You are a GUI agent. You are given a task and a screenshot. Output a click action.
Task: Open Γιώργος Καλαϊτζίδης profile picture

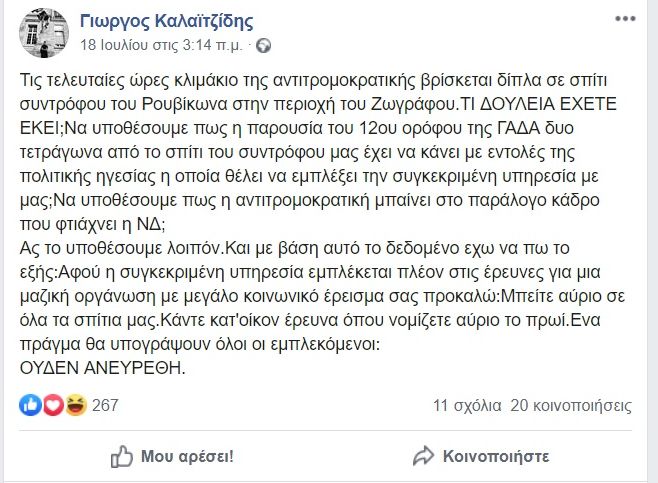[x=44, y=33]
